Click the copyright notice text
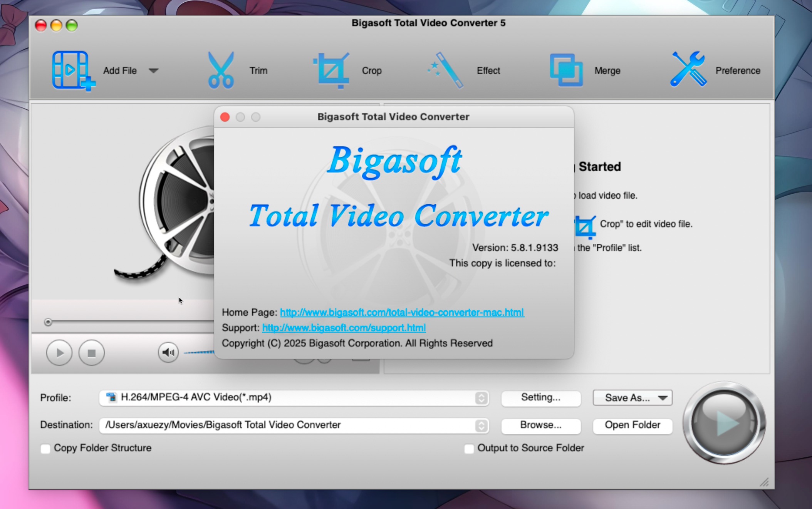This screenshot has height=509, width=812. click(357, 343)
